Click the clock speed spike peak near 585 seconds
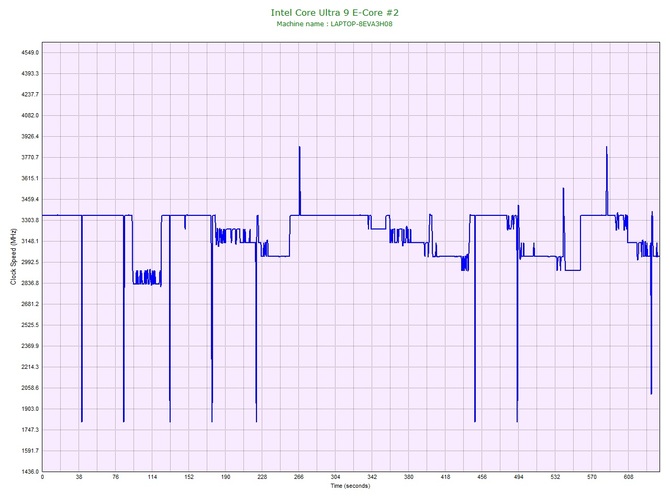 606,147
